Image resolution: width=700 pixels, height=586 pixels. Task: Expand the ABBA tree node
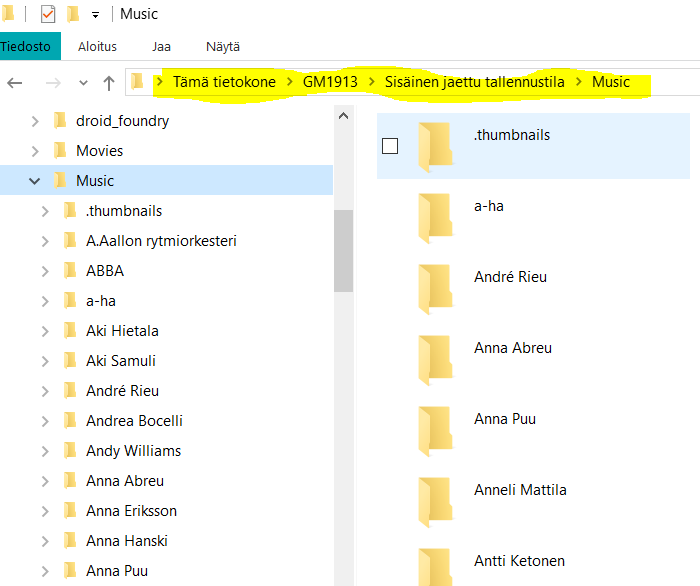[45, 271]
